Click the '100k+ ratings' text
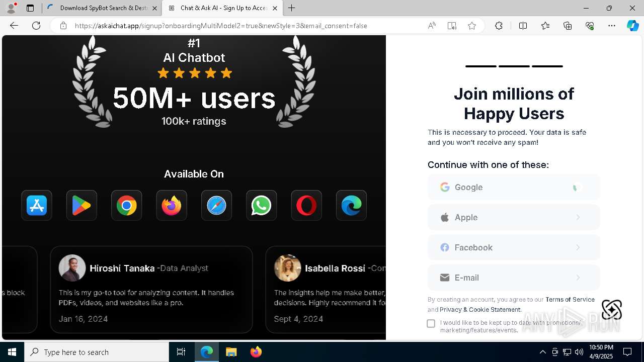The width and height of the screenshot is (644, 362). 194,121
